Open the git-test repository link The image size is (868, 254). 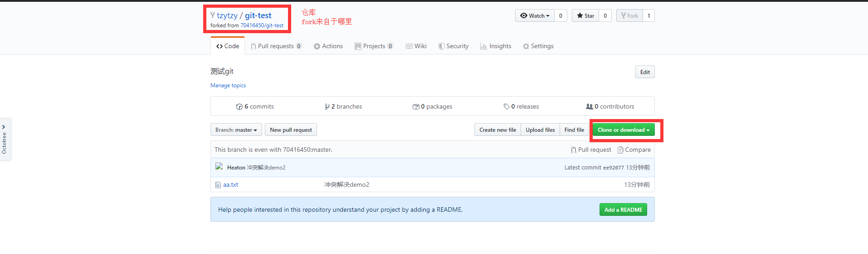point(258,15)
